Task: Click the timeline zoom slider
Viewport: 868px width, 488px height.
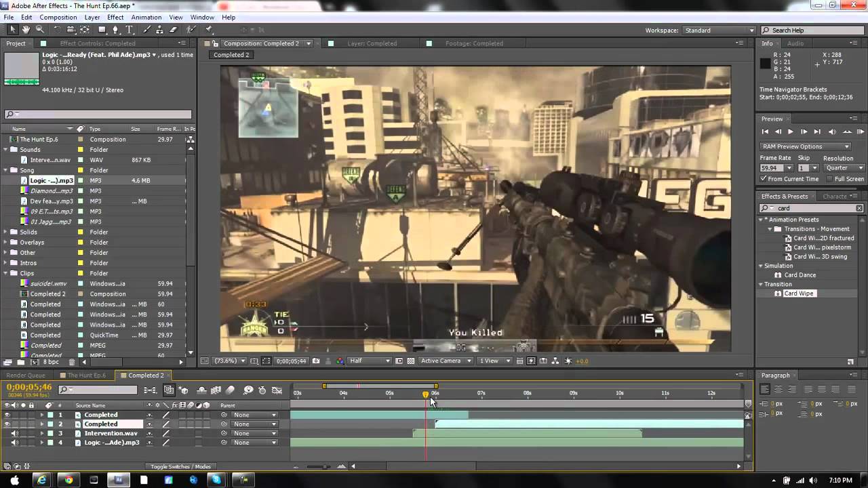Action: tap(319, 466)
